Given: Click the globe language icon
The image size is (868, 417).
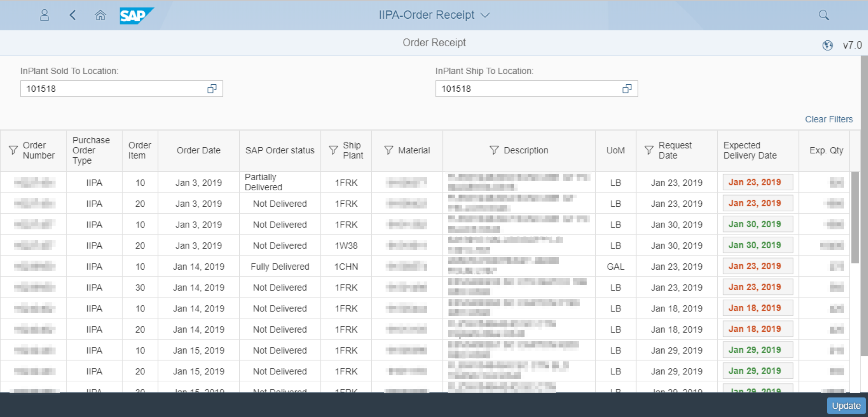Looking at the screenshot, I should point(828,45).
